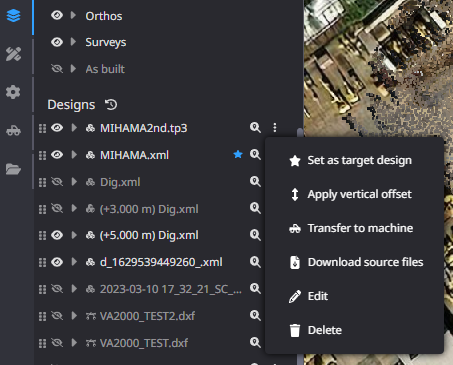This screenshot has width=453, height=365.
Task: Hide the MIHAMA.xml design
Action: (x=57, y=155)
